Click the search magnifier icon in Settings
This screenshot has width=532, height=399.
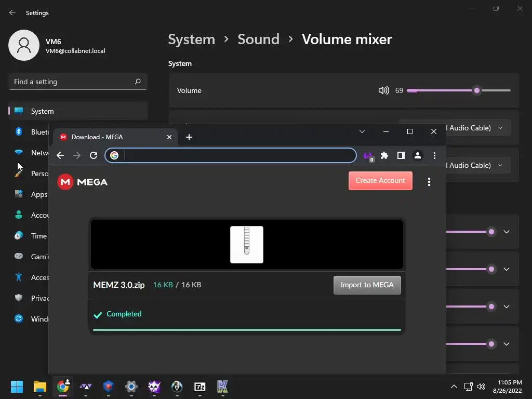coord(138,82)
